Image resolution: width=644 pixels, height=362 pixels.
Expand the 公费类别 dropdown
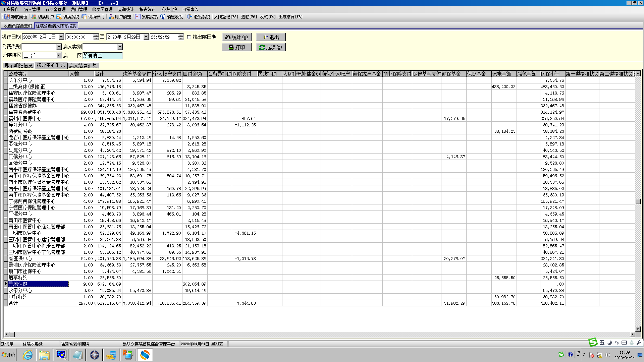coord(59,47)
